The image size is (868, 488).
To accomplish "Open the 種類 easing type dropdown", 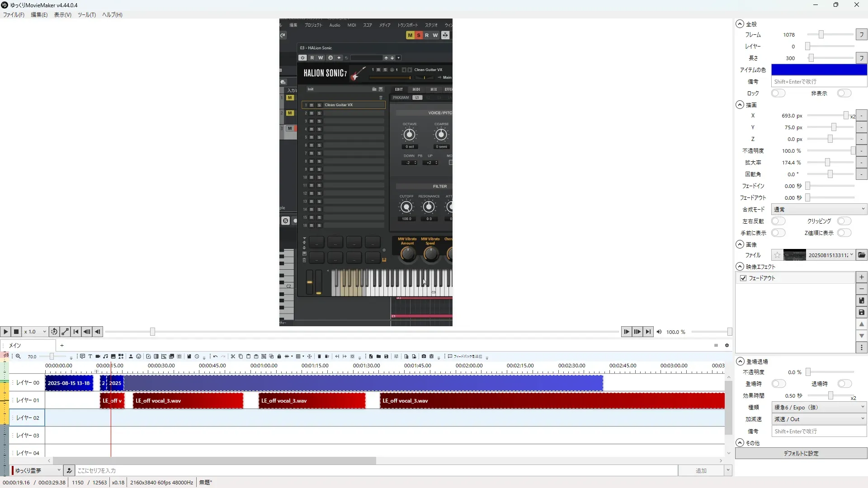I will [819, 408].
